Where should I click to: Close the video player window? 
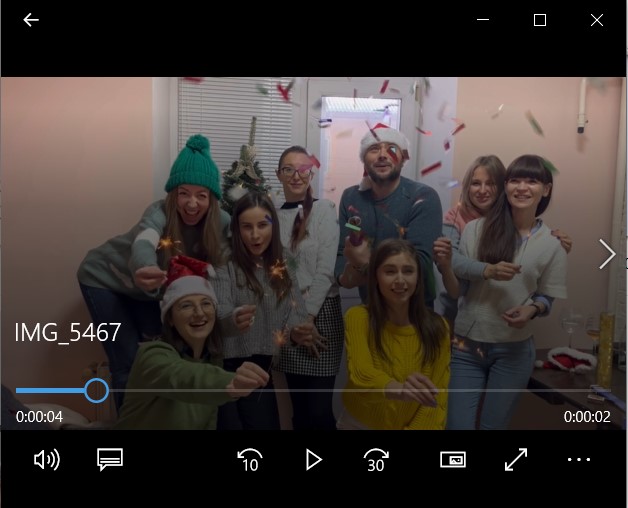[x=597, y=20]
